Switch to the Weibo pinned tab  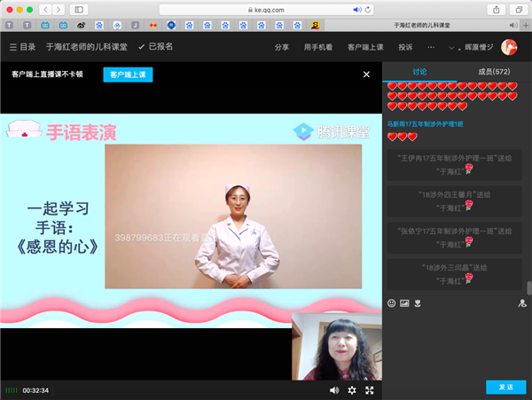(x=81, y=25)
